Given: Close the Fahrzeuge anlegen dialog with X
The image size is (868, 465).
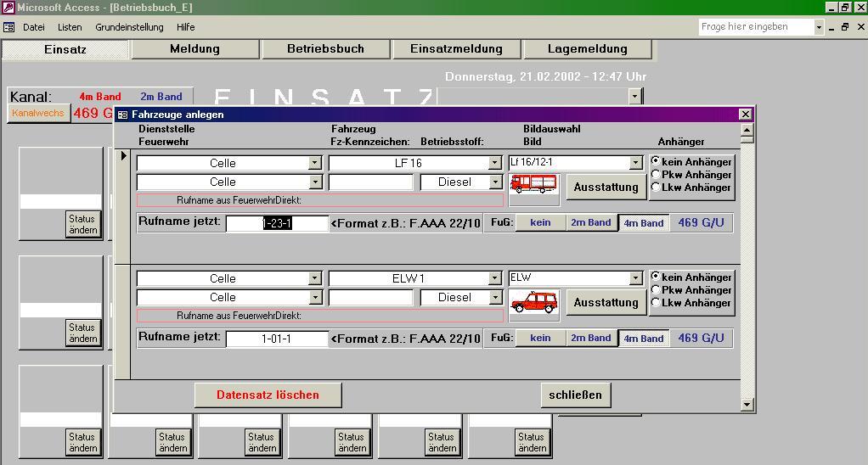Looking at the screenshot, I should tap(746, 115).
